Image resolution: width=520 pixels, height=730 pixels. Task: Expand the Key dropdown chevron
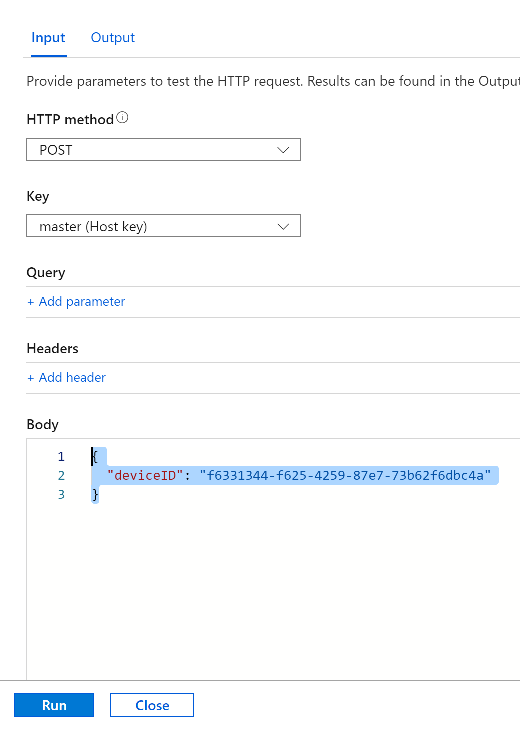point(283,226)
